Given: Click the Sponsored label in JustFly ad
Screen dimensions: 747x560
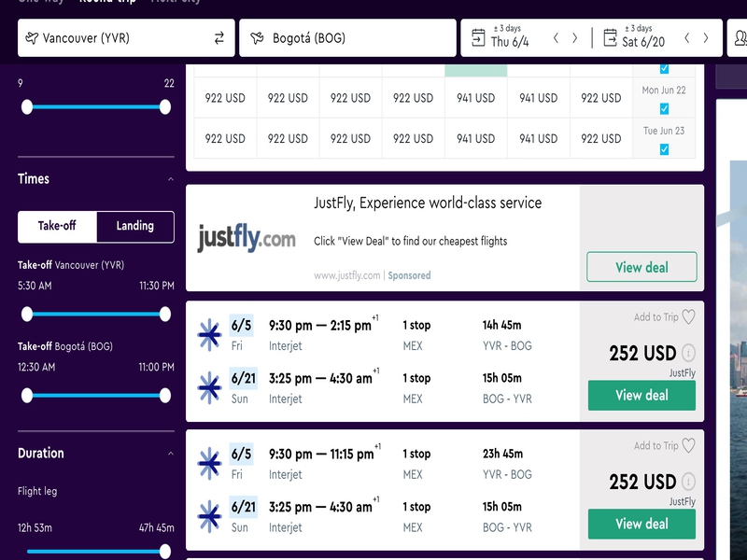Looking at the screenshot, I should tap(409, 275).
